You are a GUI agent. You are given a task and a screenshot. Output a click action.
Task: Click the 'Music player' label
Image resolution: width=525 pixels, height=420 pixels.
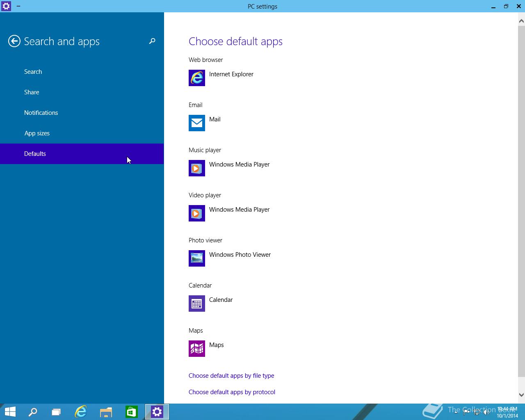pos(205,150)
